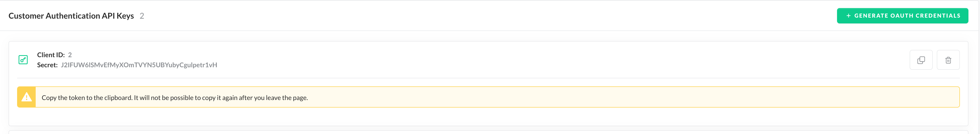
Task: Copy the client credentials to clipboard
Action: tap(921, 60)
